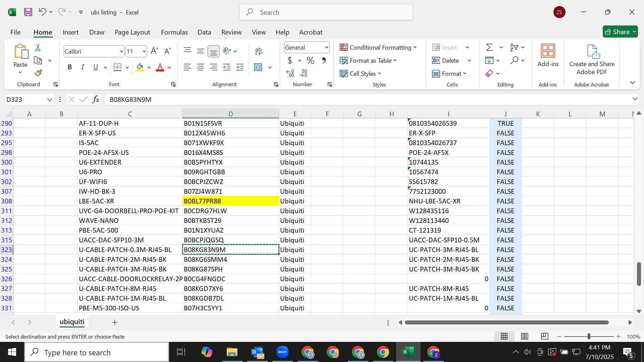Click the Fill down arrow icon

[x=489, y=60]
